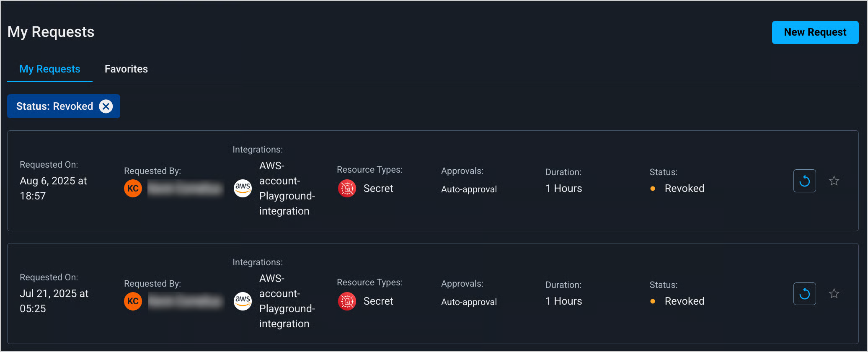
Task: Select the My Requests tab
Action: pos(50,69)
